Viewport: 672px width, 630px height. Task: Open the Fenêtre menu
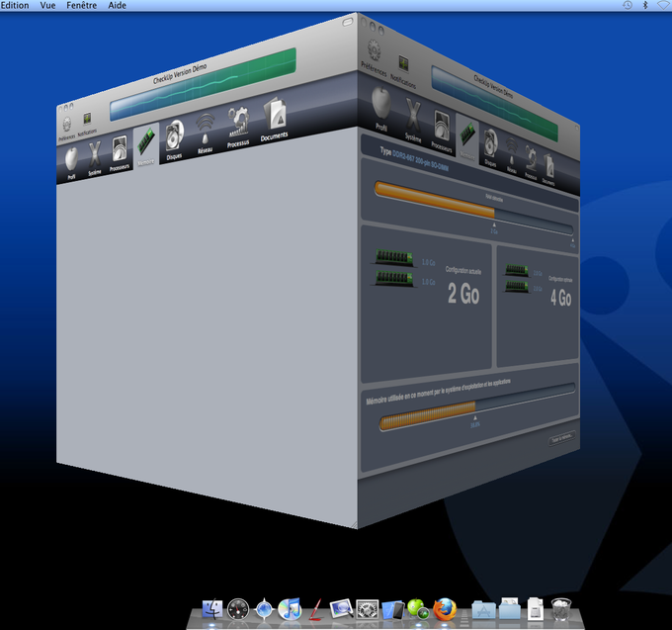(81, 5)
